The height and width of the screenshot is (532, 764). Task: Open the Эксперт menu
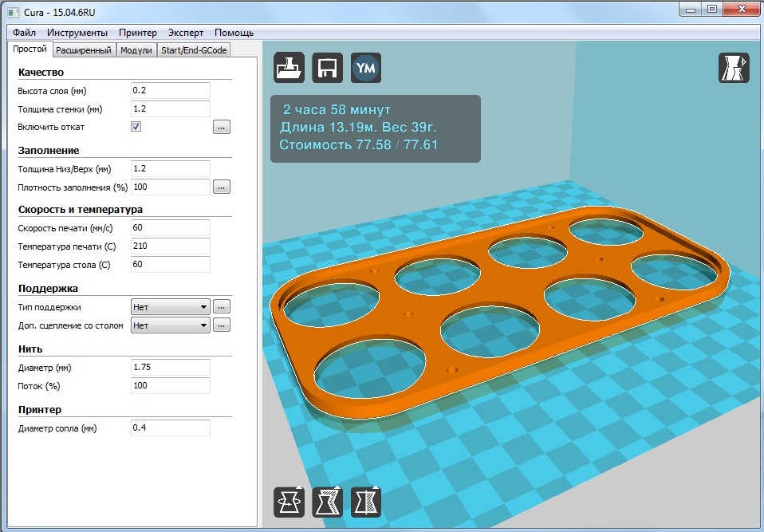pyautogui.click(x=186, y=33)
